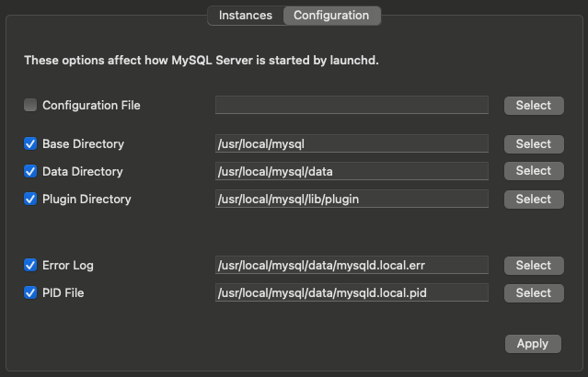Click the Configuration File label
Viewport: 588px width, 377px height.
click(91, 106)
